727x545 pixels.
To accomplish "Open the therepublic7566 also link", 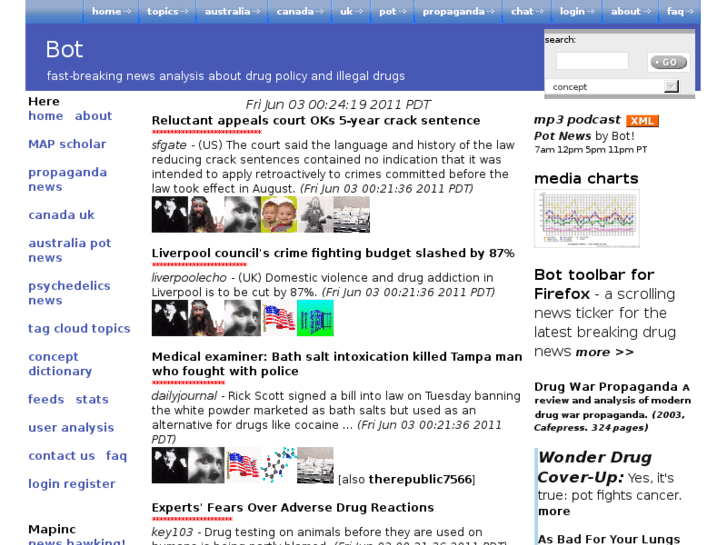I will click(420, 479).
